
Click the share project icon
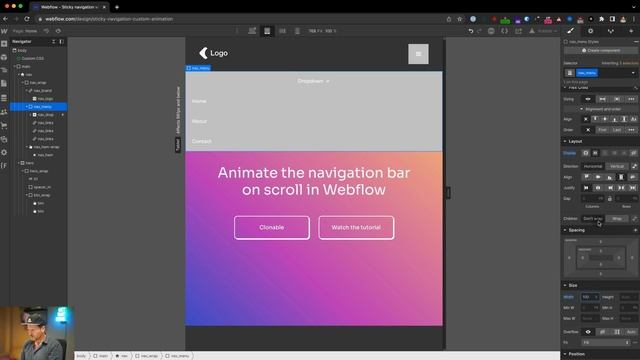(x=518, y=31)
